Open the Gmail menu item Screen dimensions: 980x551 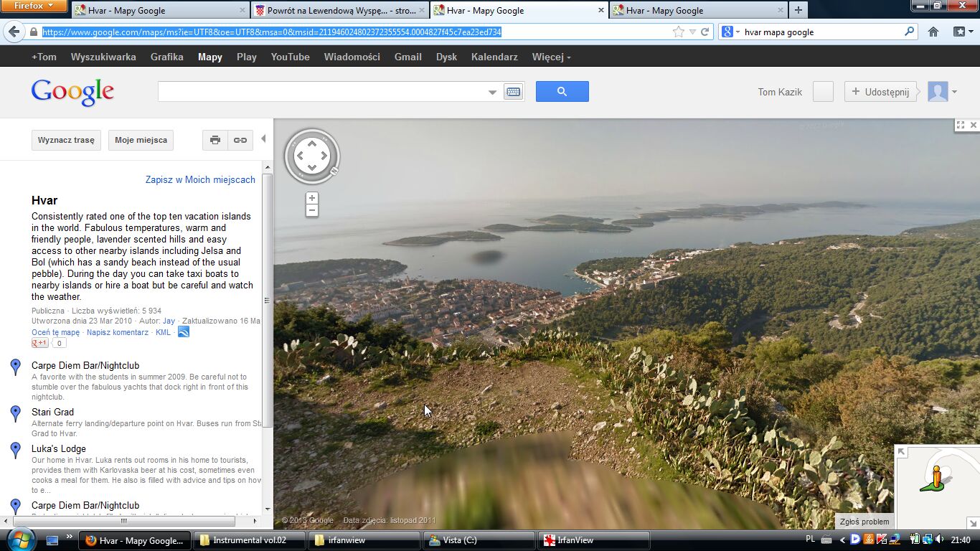tap(407, 57)
